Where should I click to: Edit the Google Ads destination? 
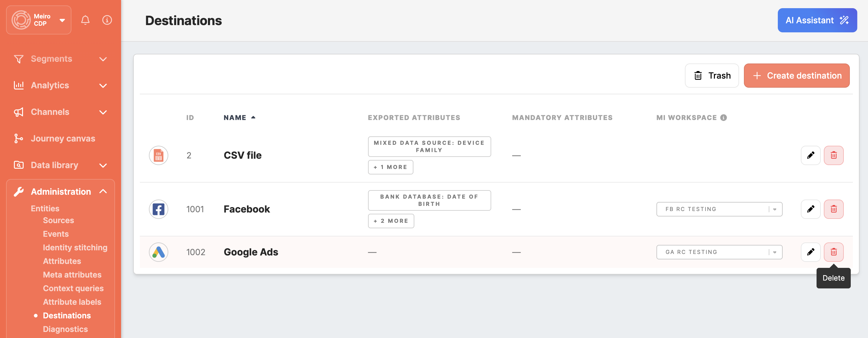810,252
